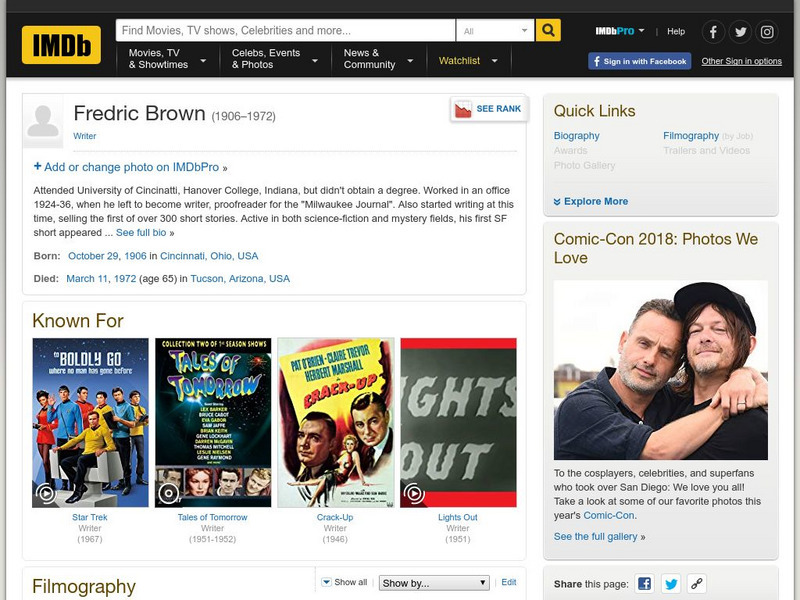Click the search magnifier button
The width and height of the screenshot is (800, 600).
[x=548, y=30]
